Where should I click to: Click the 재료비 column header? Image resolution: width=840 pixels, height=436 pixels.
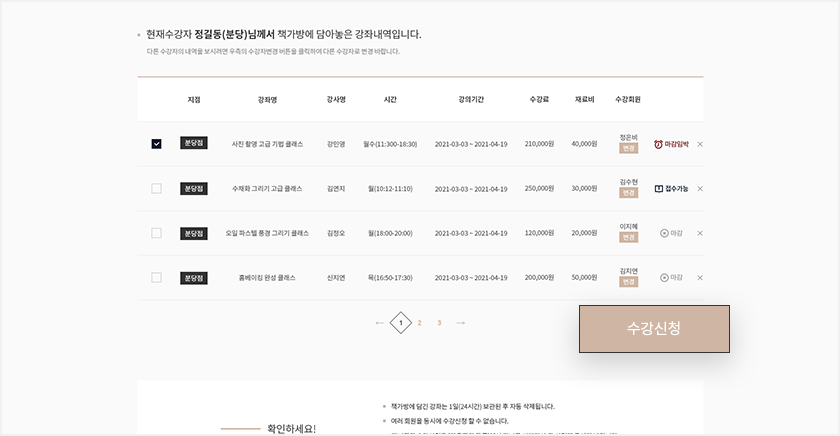(x=584, y=99)
